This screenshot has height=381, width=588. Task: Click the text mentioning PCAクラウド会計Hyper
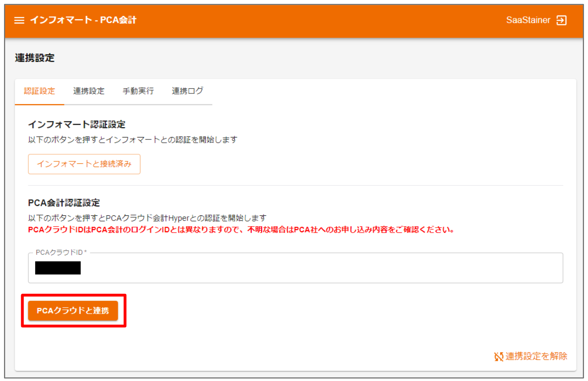[147, 218]
